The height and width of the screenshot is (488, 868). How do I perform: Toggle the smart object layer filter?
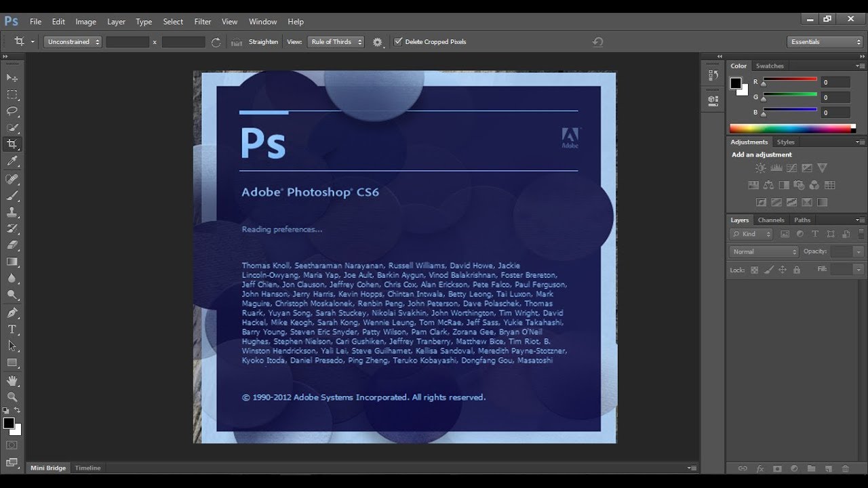846,234
